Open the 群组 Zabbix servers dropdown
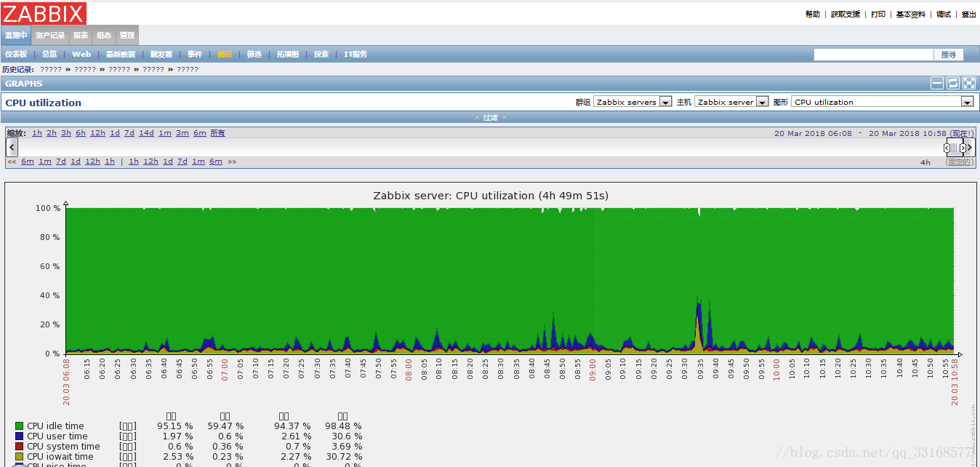980x467 pixels. tap(632, 102)
